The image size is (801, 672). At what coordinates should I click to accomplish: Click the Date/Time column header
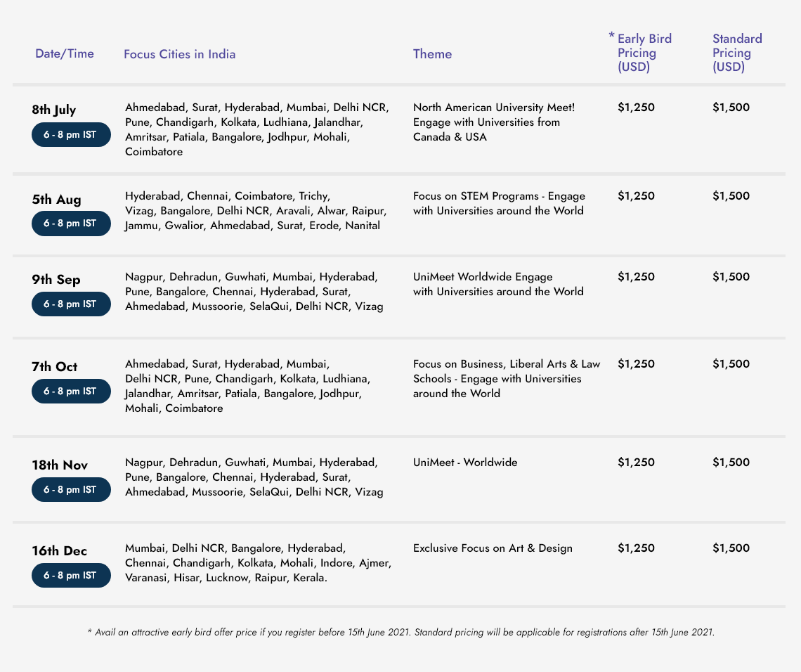click(64, 53)
